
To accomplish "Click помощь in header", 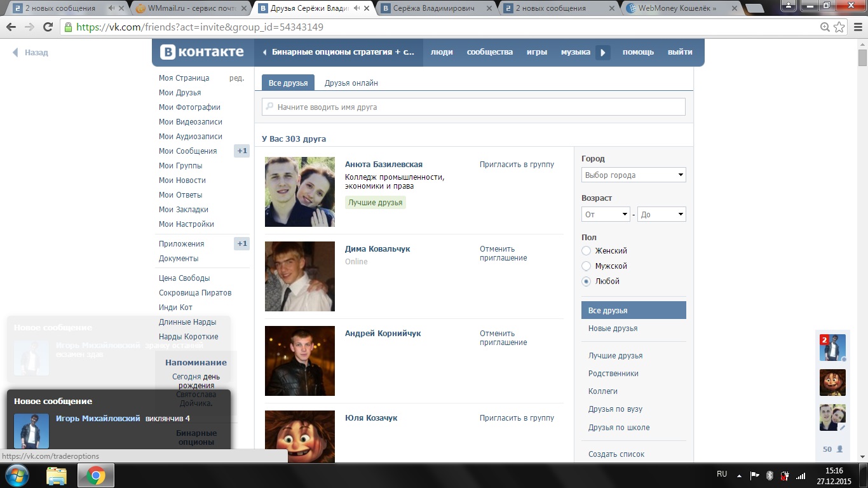I will 638,52.
